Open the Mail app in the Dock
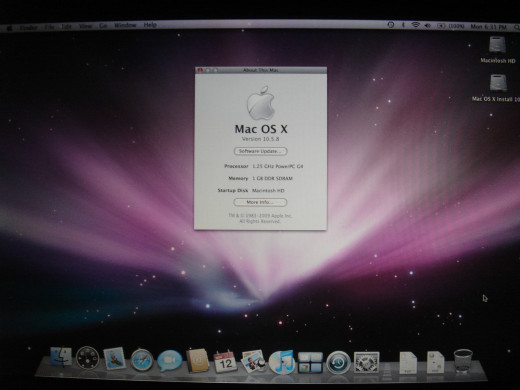The height and width of the screenshot is (390, 520). click(x=114, y=359)
